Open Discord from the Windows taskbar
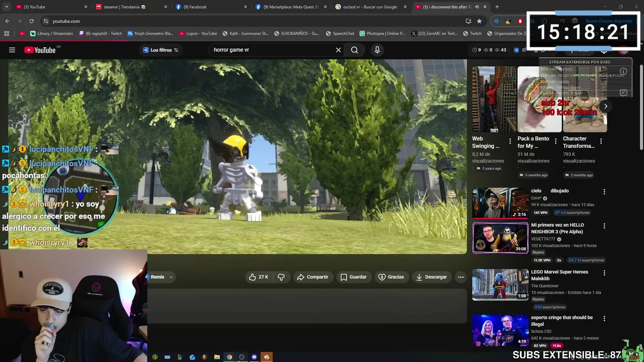 point(254,357)
